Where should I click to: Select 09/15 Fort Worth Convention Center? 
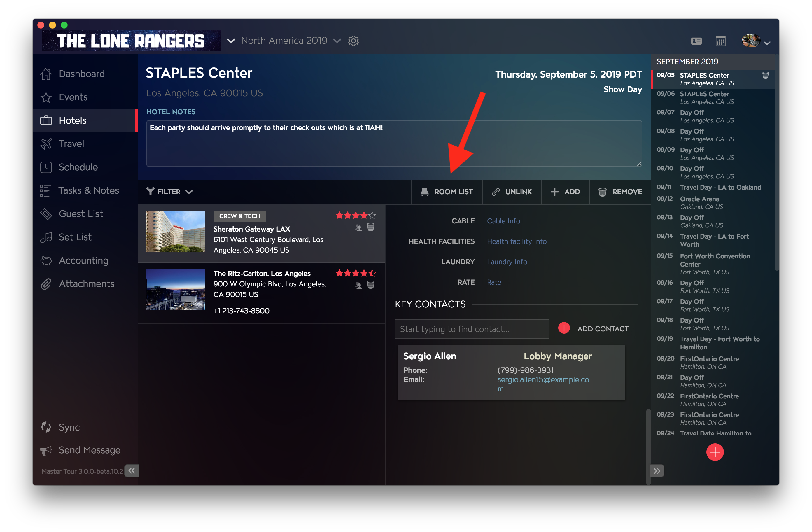coord(712,264)
